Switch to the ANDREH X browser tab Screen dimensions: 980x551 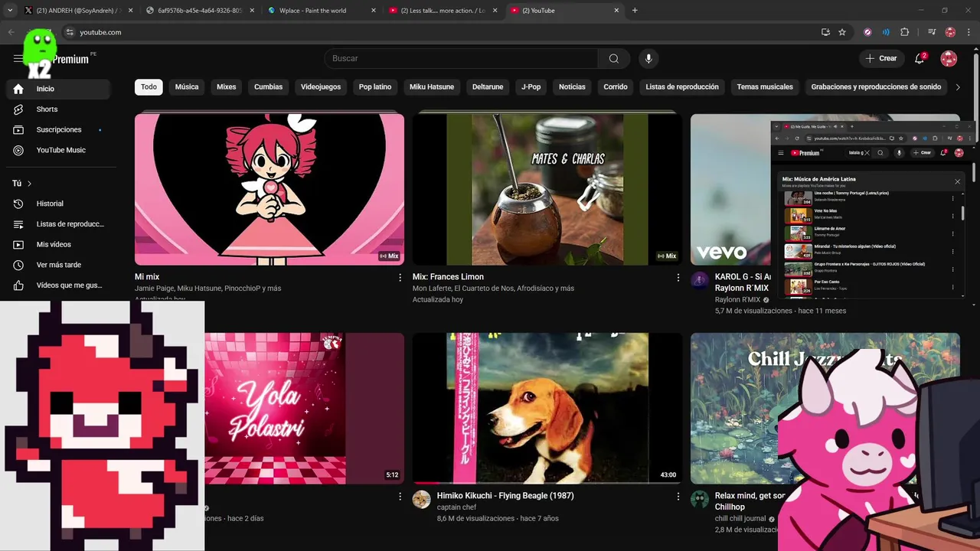pos(77,11)
